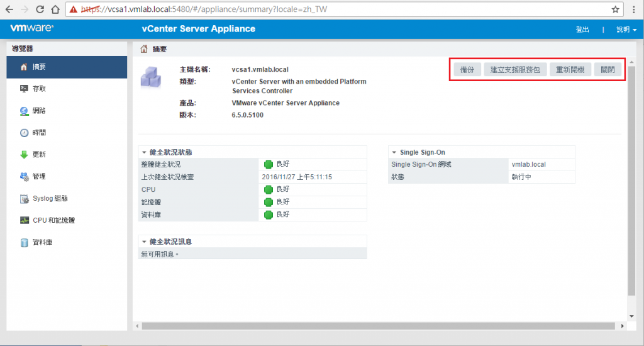Screen dimensions: 644x346
Task: Open 更新 in the navigator
Action: (x=67, y=155)
